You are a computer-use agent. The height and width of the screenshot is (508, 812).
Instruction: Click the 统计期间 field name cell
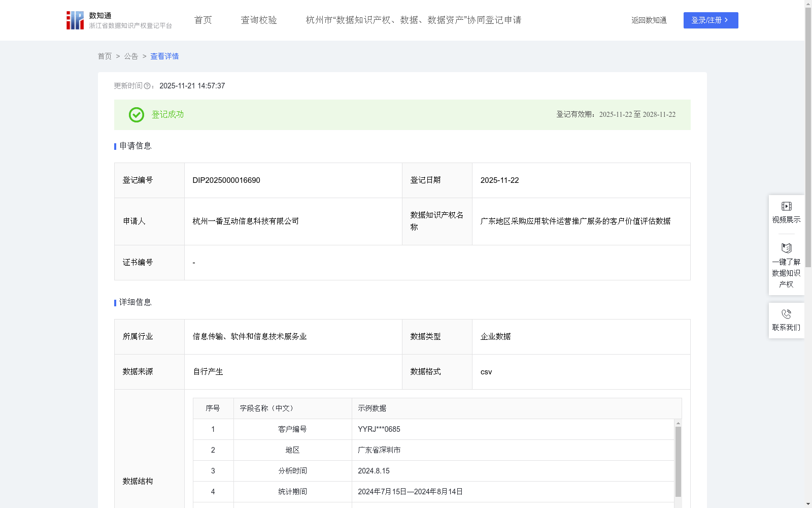293,492
